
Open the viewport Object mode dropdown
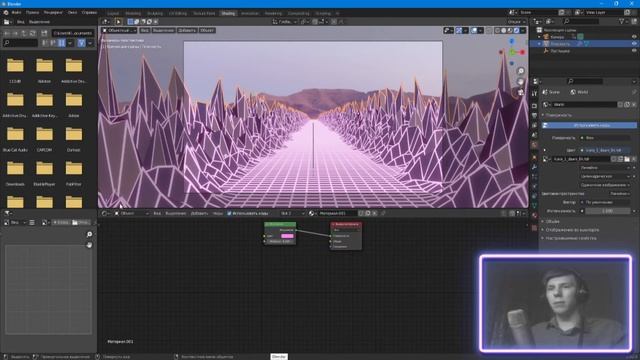click(x=119, y=30)
